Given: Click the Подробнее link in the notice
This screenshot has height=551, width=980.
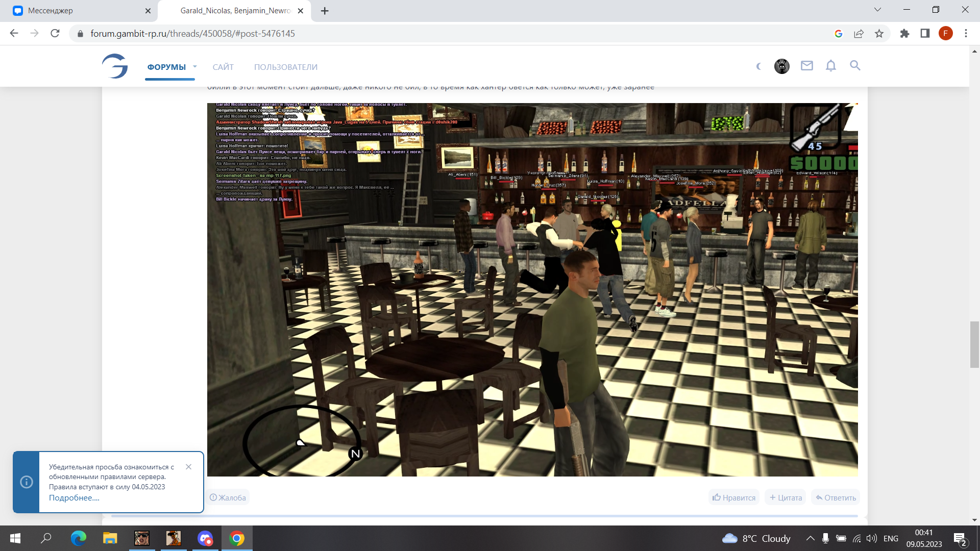Looking at the screenshot, I should (x=74, y=498).
